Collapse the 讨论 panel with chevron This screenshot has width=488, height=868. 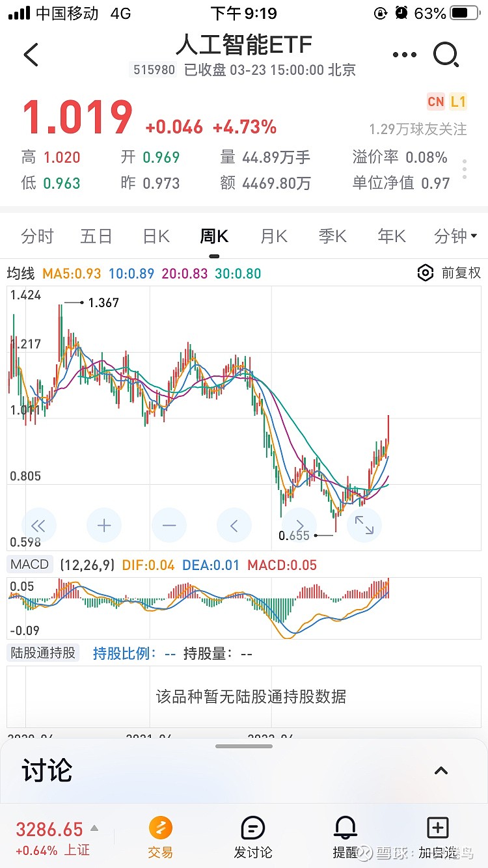point(441,770)
